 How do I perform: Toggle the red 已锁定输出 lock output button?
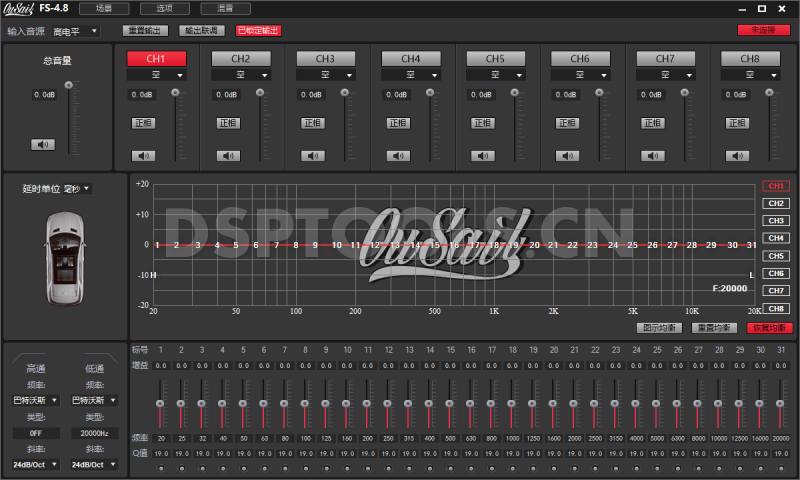(x=259, y=31)
